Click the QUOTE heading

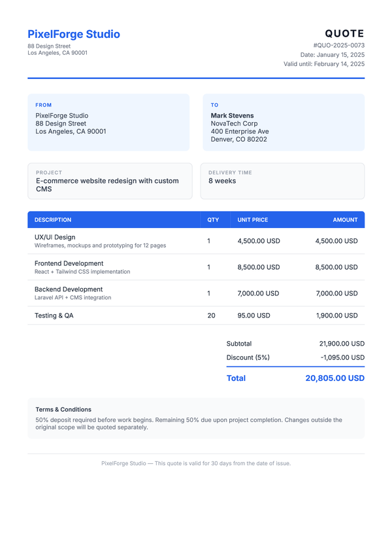click(344, 34)
